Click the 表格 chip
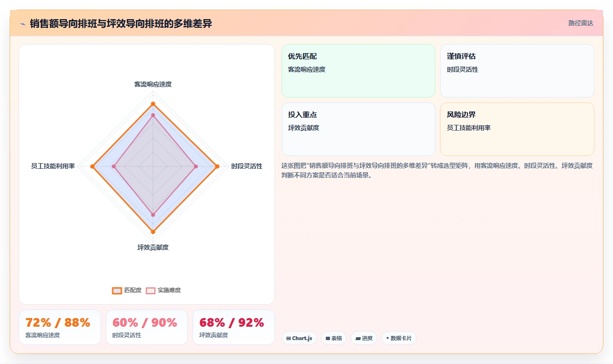613x364 pixels. (x=334, y=338)
